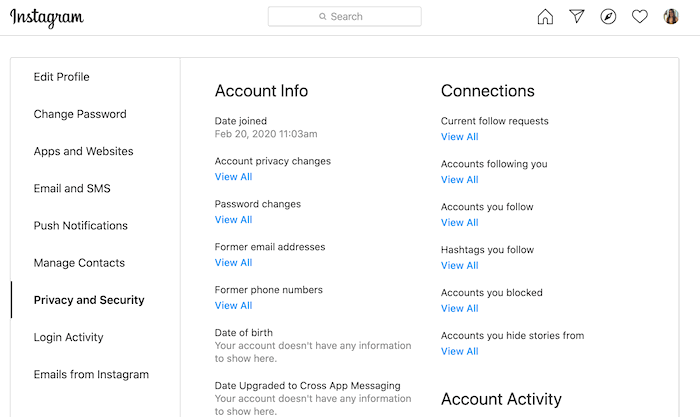Open Push Notifications settings
The height and width of the screenshot is (417, 700).
(x=81, y=226)
